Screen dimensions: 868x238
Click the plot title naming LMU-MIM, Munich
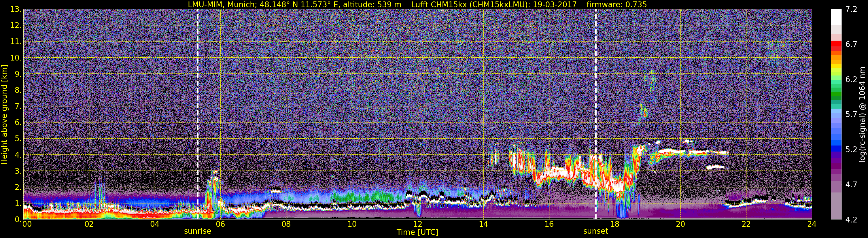click(x=417, y=4)
